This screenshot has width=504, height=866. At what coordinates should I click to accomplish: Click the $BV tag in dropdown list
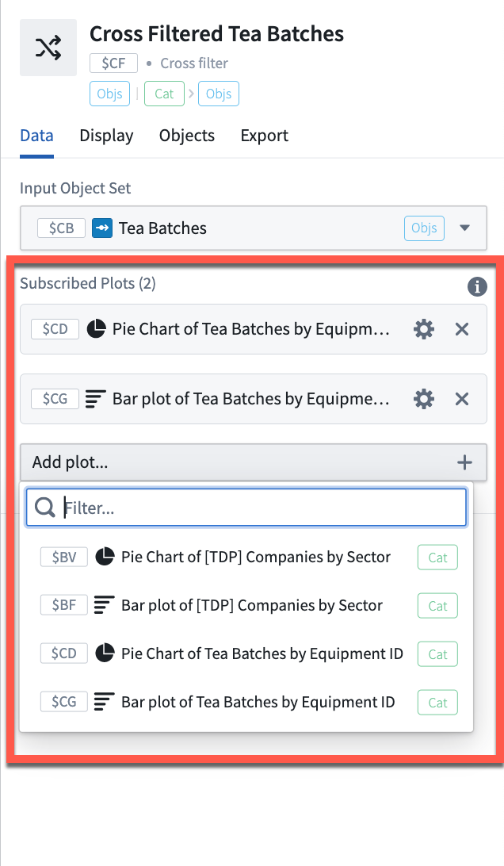point(64,558)
